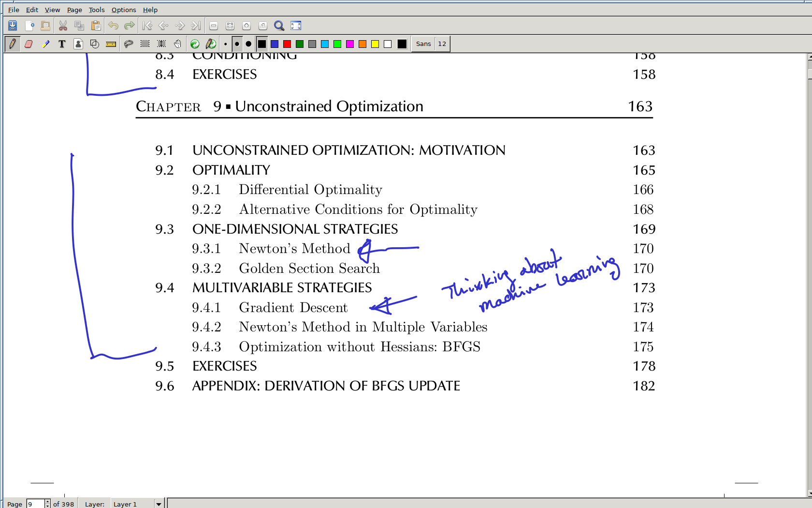Click the Sans 12 font button
812x508 pixels.
(x=431, y=44)
